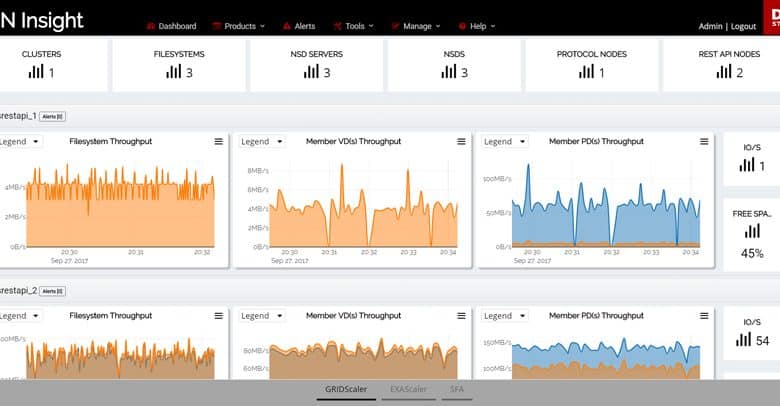The image size is (780, 406).
Task: Open the Alerts badge for restapi_2
Action: [x=52, y=291]
